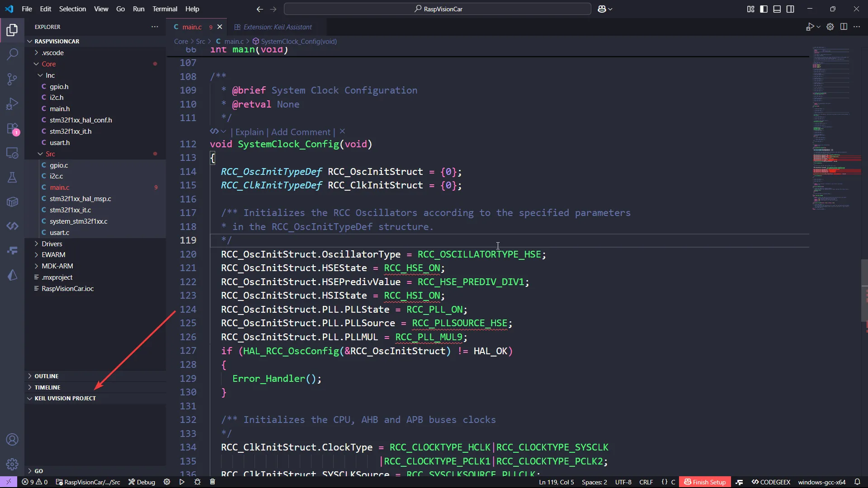Toggle primary side bar layout button
This screenshot has height=488, width=868.
point(764,9)
